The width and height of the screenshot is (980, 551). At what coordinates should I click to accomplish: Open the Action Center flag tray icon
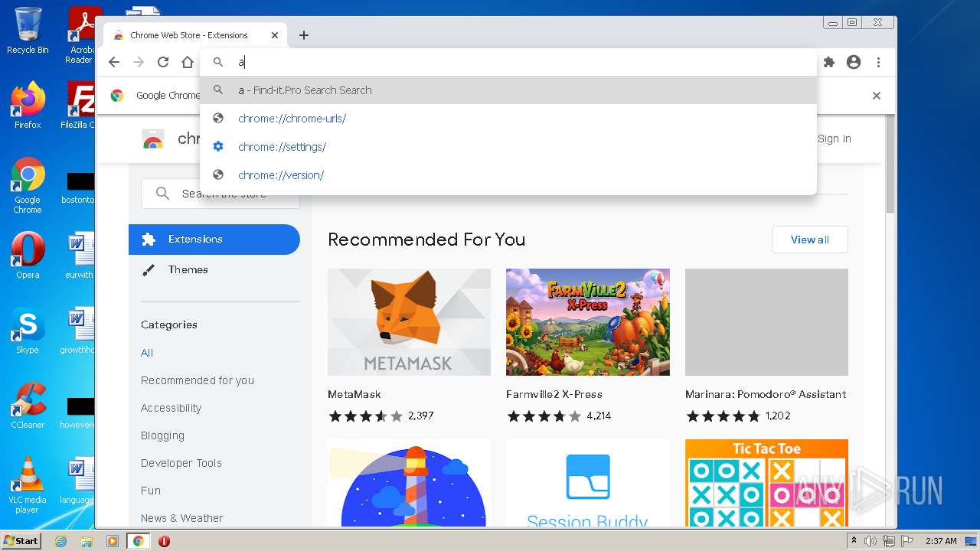click(907, 541)
